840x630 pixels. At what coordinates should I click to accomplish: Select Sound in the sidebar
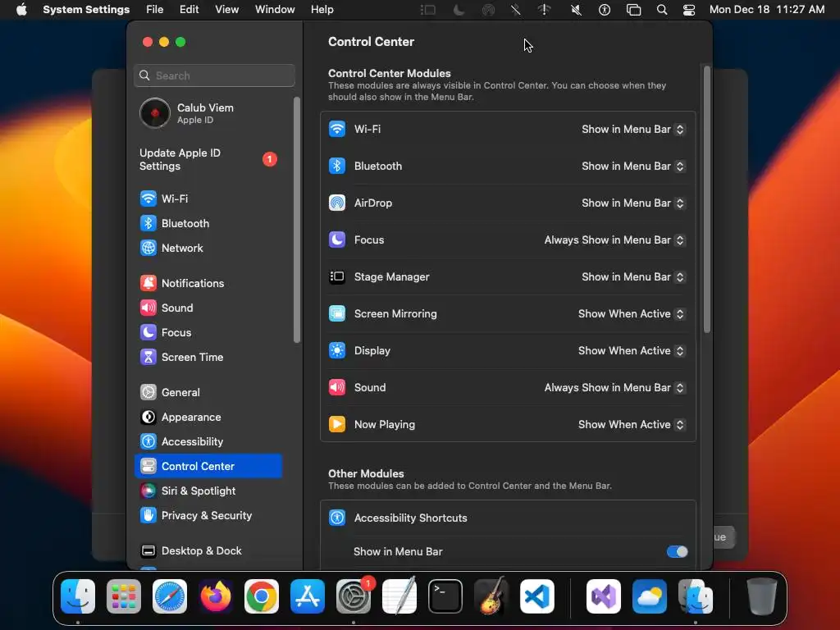tap(208, 308)
